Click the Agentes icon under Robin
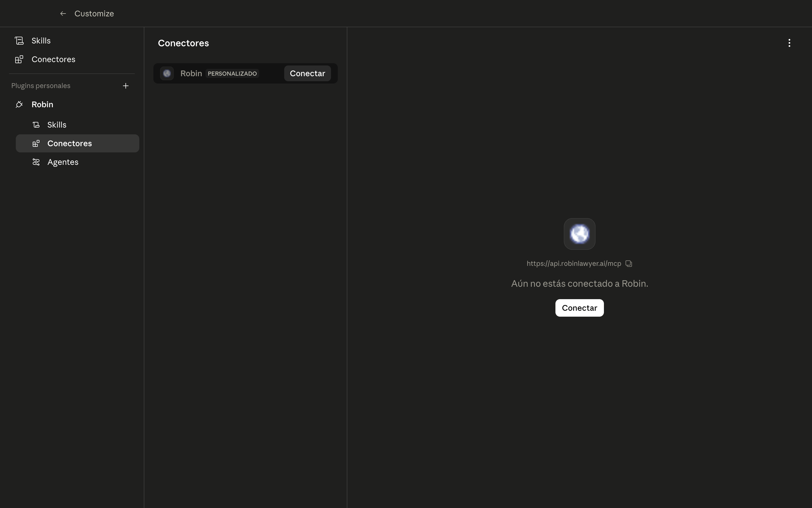 [x=36, y=162]
